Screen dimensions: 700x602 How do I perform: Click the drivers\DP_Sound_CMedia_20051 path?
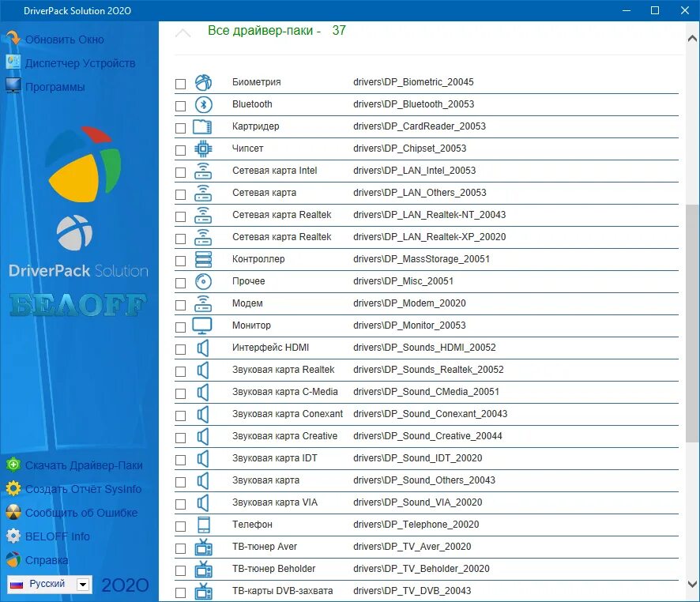426,392
